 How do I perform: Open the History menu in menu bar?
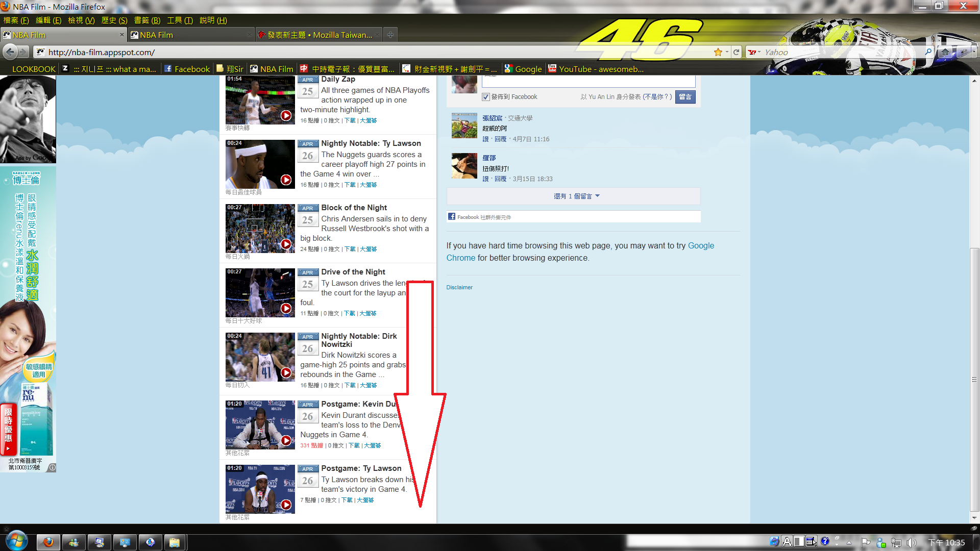tap(114, 20)
